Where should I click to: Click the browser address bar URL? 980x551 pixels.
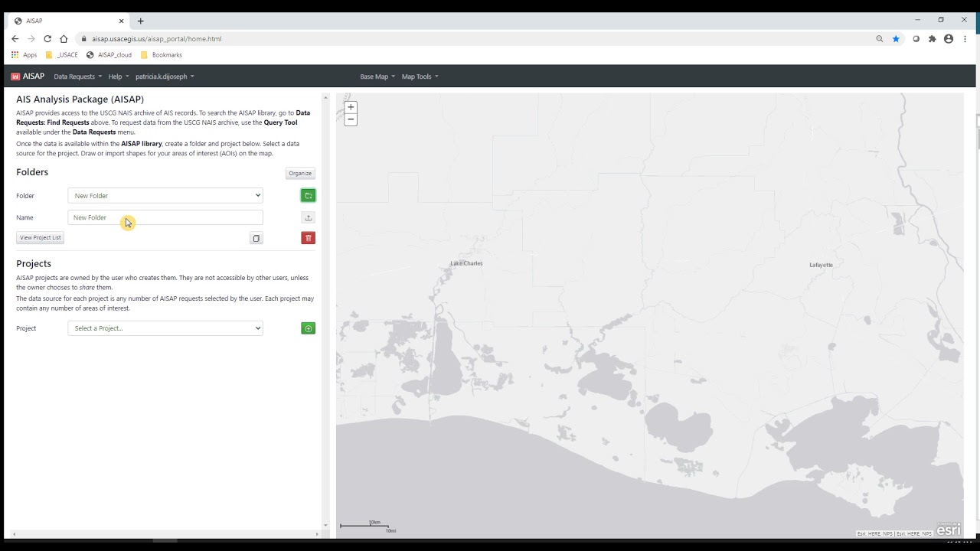157,39
